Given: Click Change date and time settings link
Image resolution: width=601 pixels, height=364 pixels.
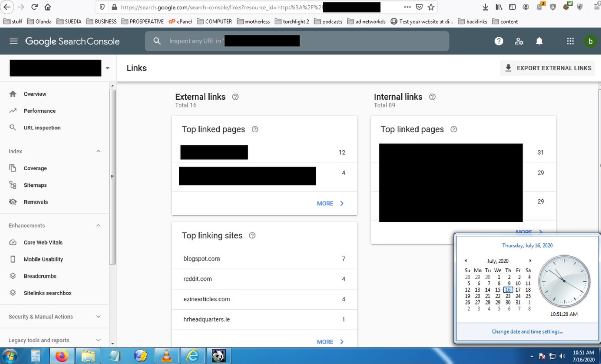Looking at the screenshot, I should click(527, 332).
